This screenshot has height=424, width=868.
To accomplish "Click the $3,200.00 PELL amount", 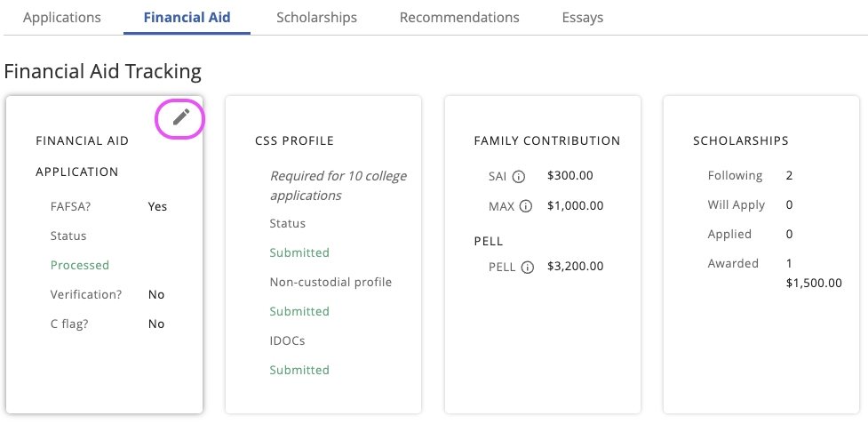I will (576, 266).
